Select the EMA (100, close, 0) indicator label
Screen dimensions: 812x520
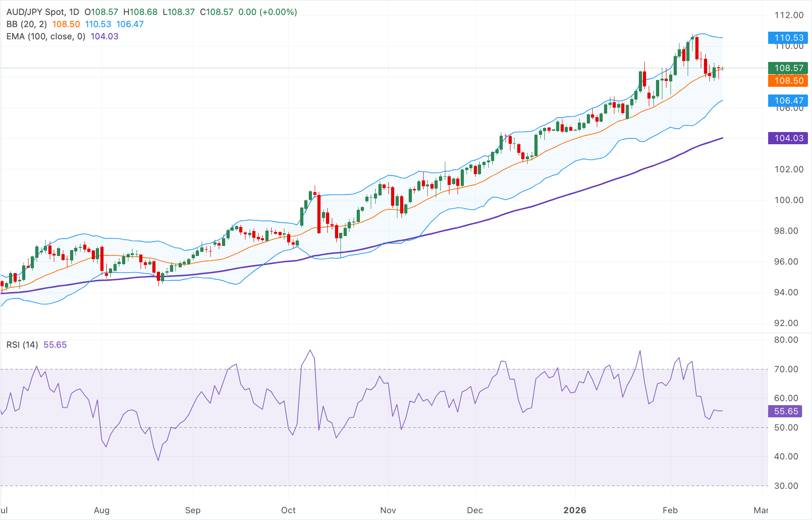point(45,36)
